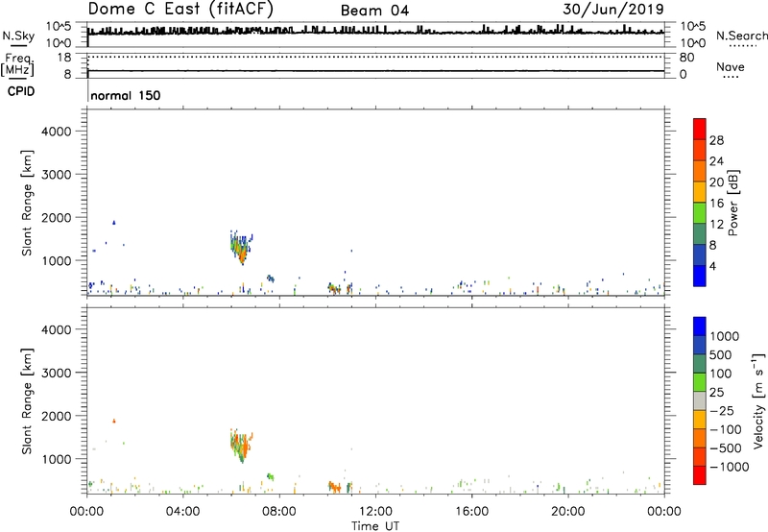The image size is (768, 532).
Task: Click the '4000' tick in power panel
Action: 56,132
